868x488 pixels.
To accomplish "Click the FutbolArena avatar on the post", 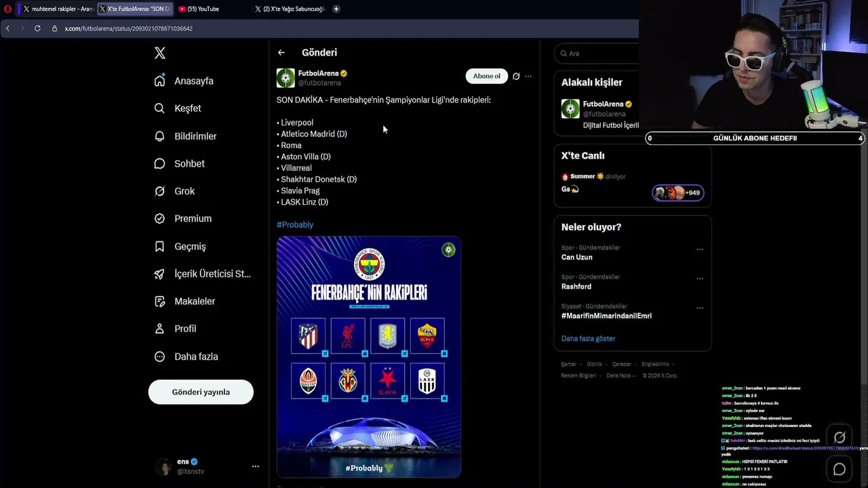I will [x=285, y=78].
